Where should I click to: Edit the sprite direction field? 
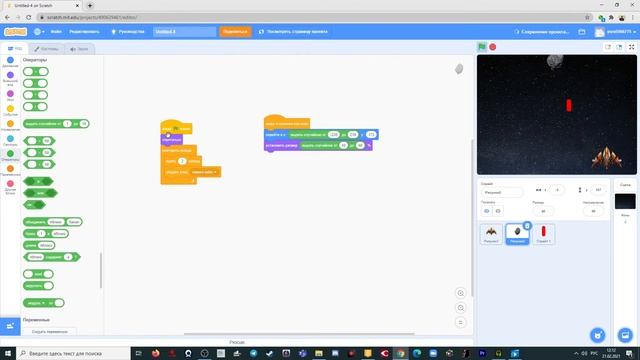click(x=593, y=211)
